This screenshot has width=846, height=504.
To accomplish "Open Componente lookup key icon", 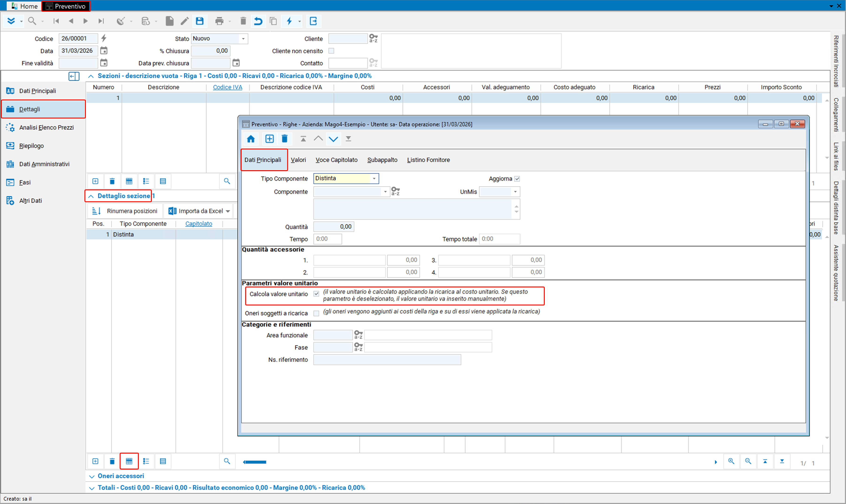I will pyautogui.click(x=395, y=191).
